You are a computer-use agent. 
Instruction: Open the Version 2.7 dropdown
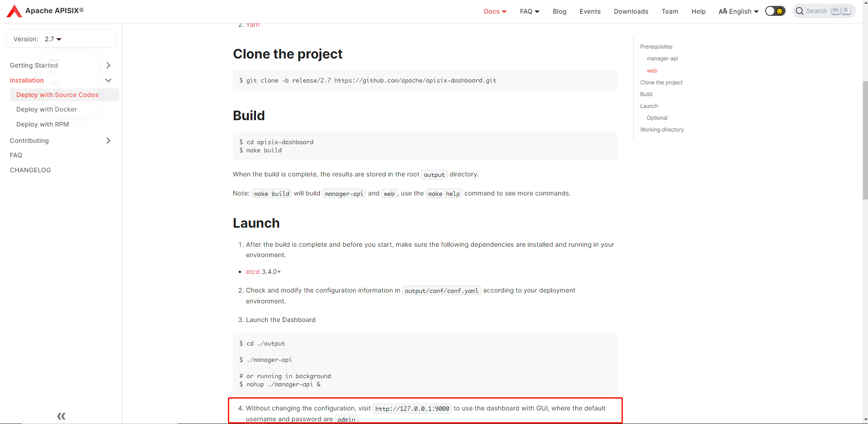point(53,39)
